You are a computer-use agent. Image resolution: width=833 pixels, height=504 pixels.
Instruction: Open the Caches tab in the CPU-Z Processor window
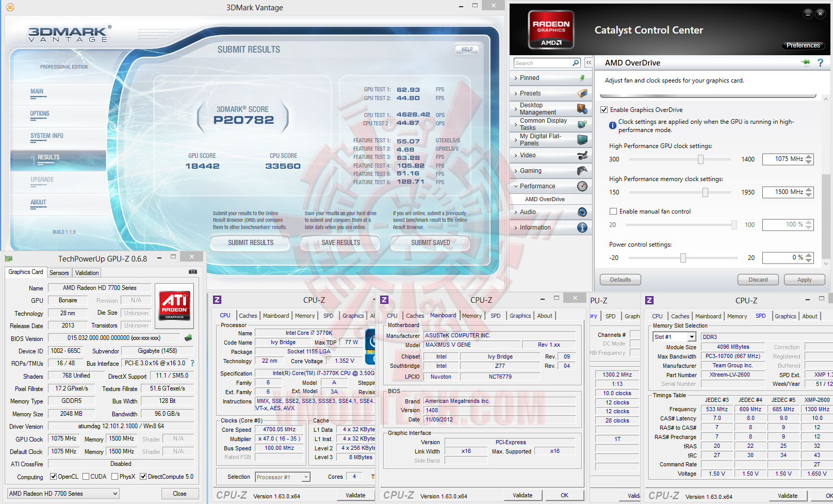pyautogui.click(x=248, y=316)
